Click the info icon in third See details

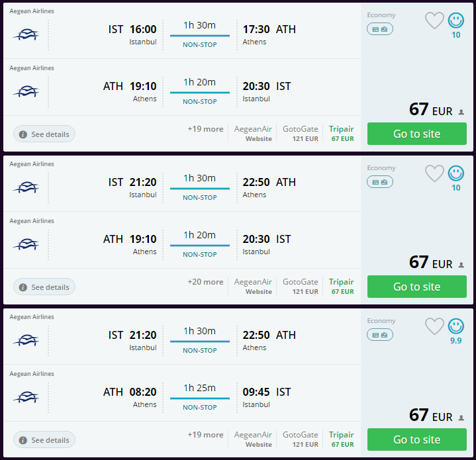23,440
